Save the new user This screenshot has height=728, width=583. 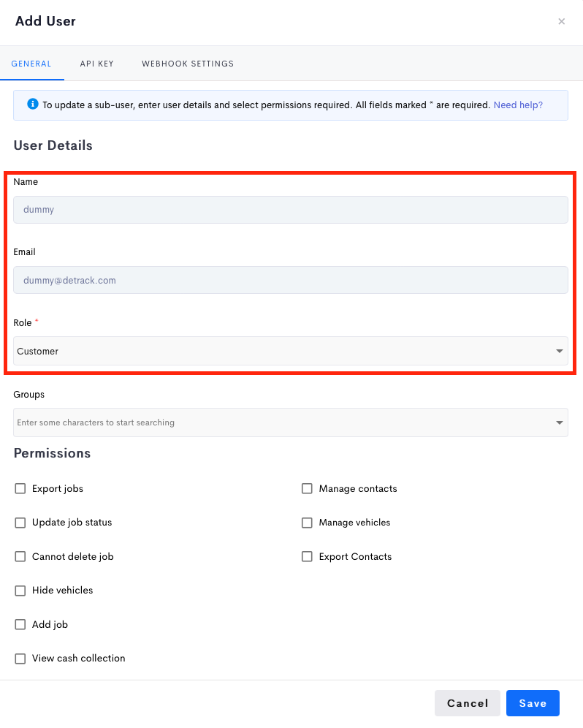[533, 703]
